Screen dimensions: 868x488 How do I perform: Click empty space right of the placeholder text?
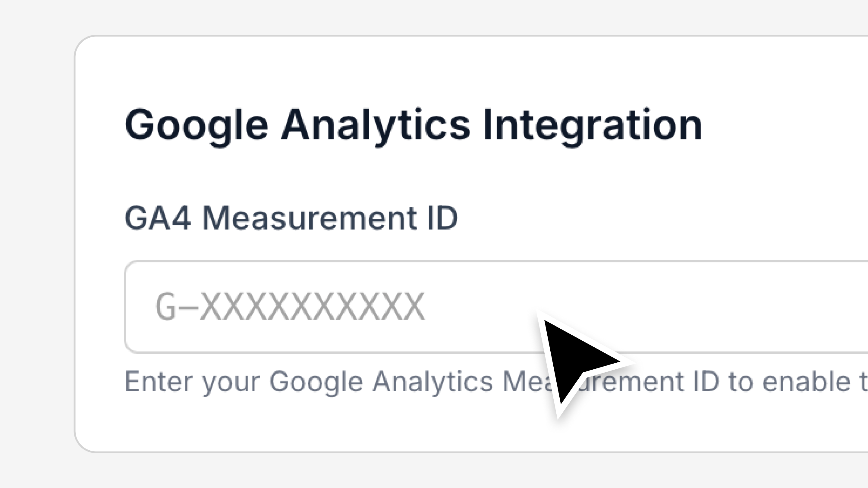coord(741,306)
